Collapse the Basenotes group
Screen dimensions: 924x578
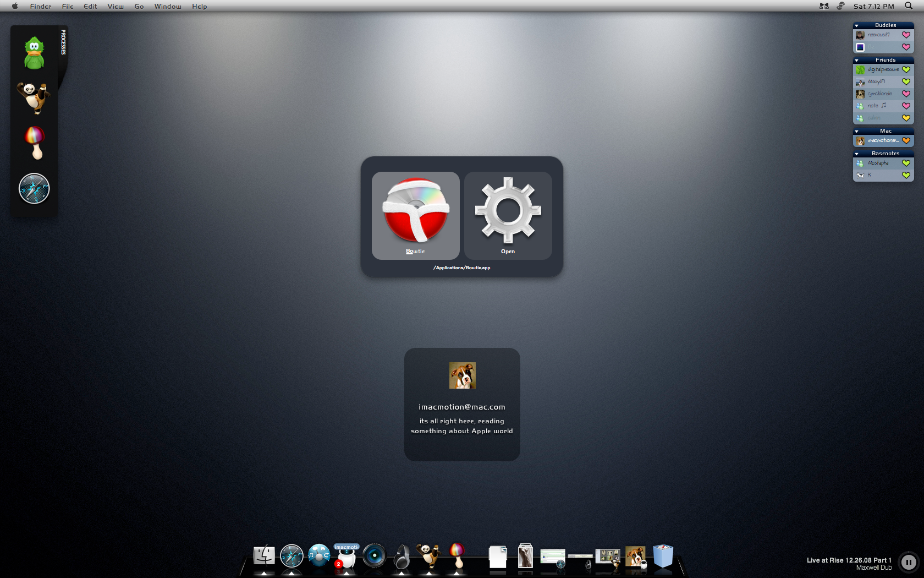[857, 154]
